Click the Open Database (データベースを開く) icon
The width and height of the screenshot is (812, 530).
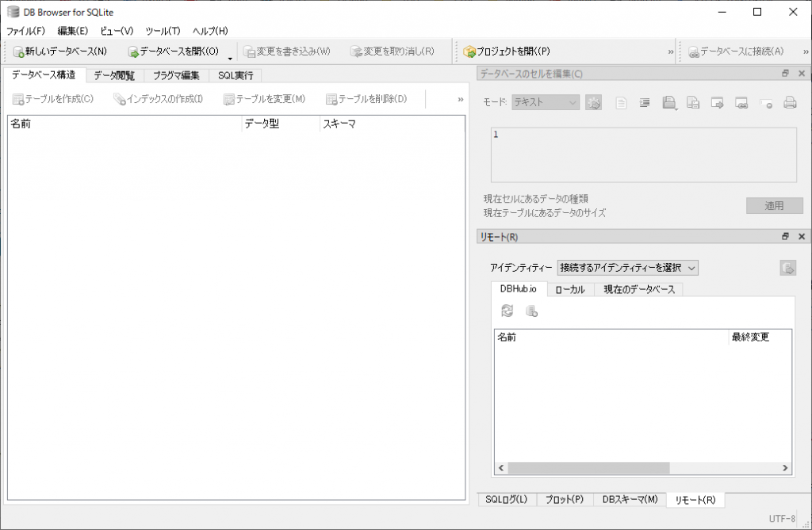pos(133,51)
